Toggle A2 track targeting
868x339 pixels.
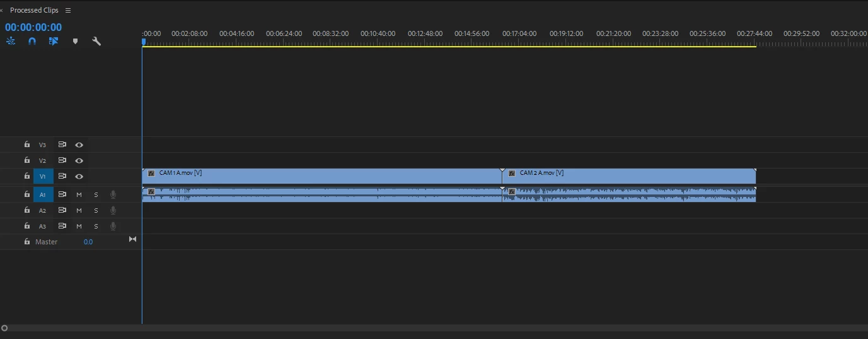(43, 210)
